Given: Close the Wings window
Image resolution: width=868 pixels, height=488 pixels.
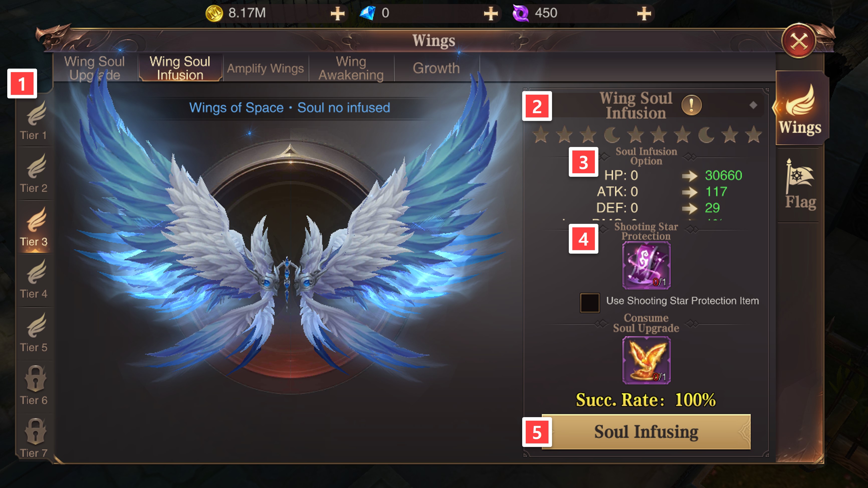Looking at the screenshot, I should (799, 41).
